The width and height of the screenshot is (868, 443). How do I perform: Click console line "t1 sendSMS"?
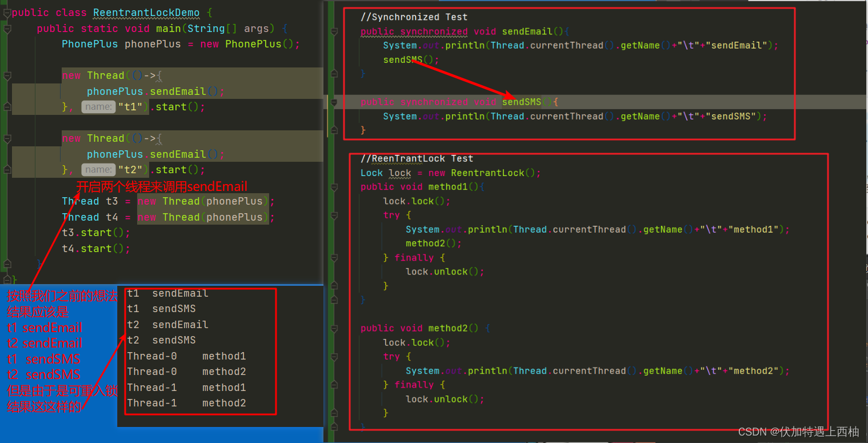click(x=161, y=309)
